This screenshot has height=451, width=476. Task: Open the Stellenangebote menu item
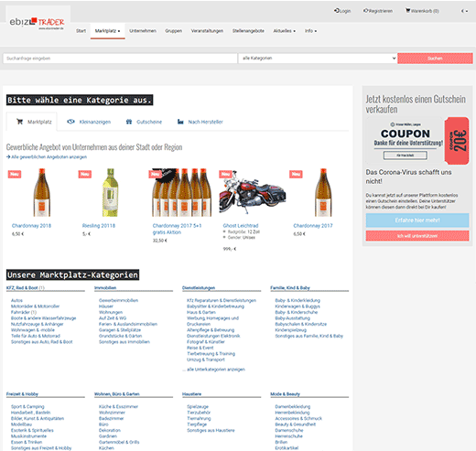click(248, 31)
